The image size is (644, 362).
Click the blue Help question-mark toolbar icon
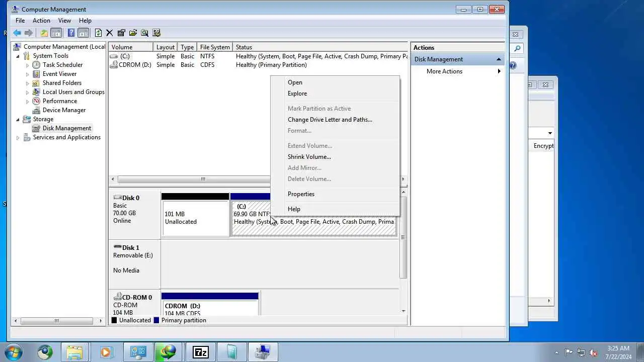[71, 33]
